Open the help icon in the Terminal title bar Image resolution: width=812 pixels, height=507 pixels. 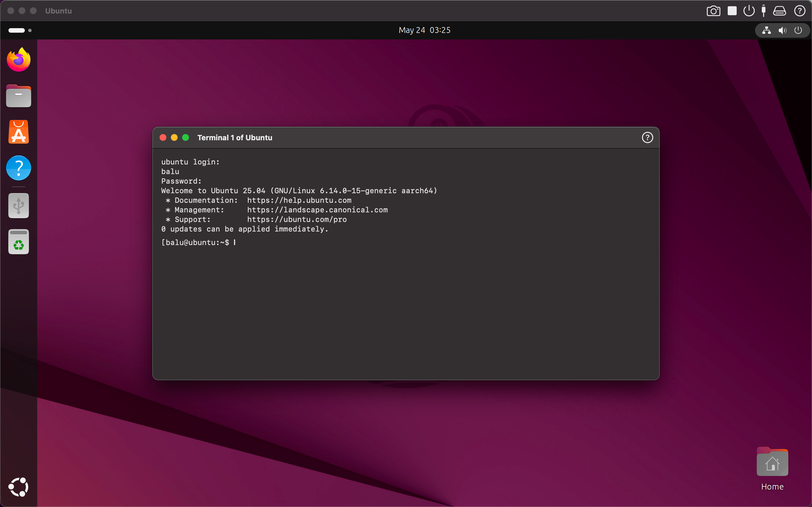[647, 137]
